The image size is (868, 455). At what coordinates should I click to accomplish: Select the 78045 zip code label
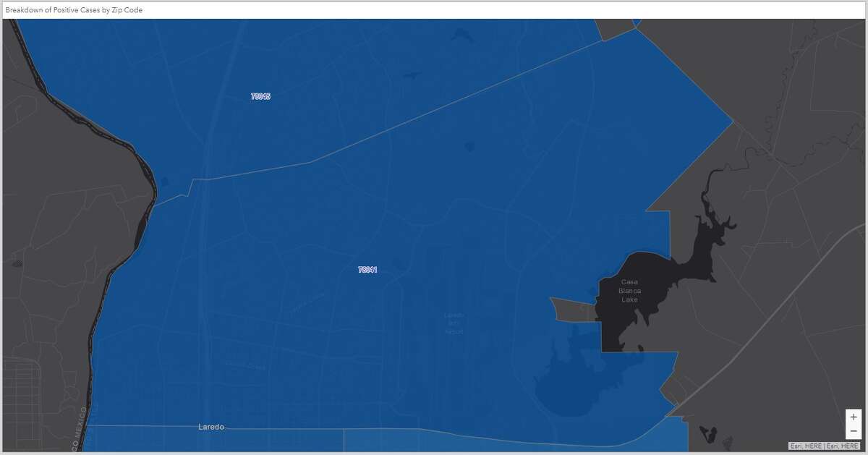260,95
